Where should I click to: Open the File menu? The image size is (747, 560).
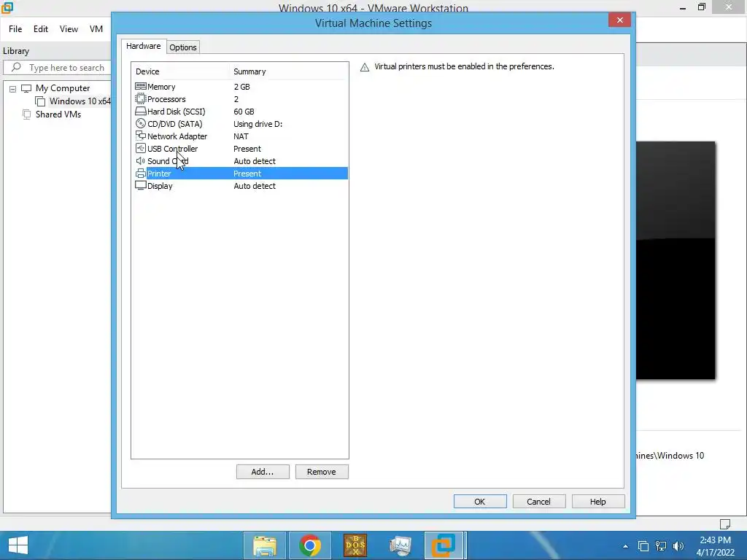click(15, 29)
